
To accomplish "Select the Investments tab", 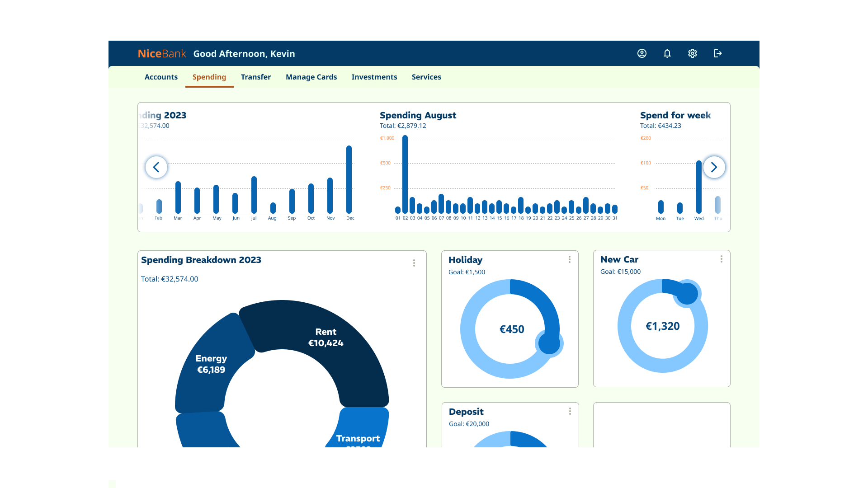I will pos(374,77).
